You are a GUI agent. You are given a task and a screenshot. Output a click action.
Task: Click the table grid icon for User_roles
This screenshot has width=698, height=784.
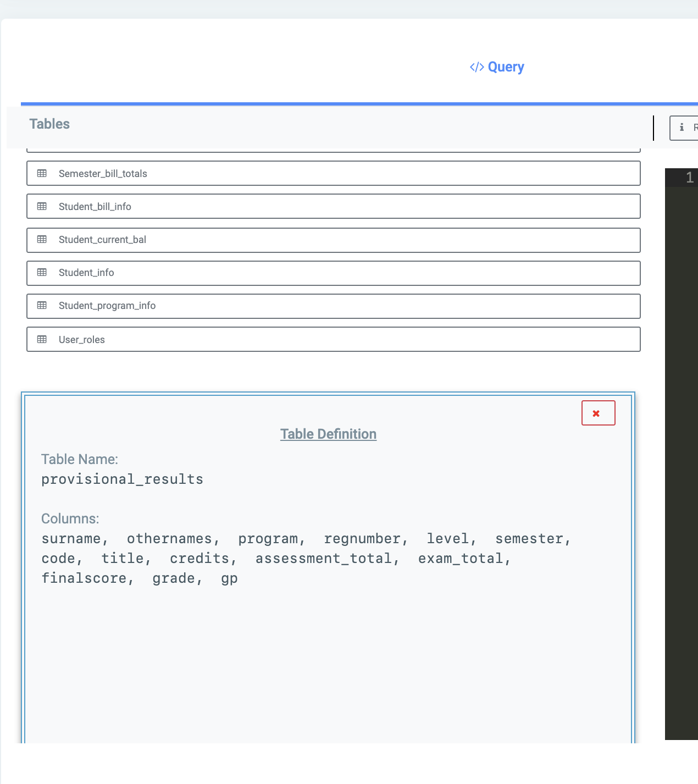click(x=42, y=339)
